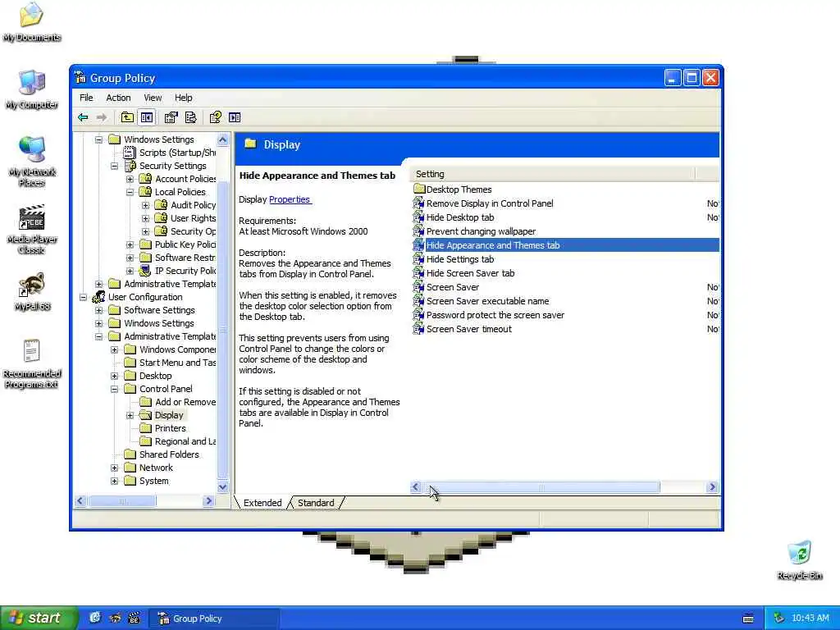
Task: Click the Hide Desktop tab policy icon
Action: 418,217
